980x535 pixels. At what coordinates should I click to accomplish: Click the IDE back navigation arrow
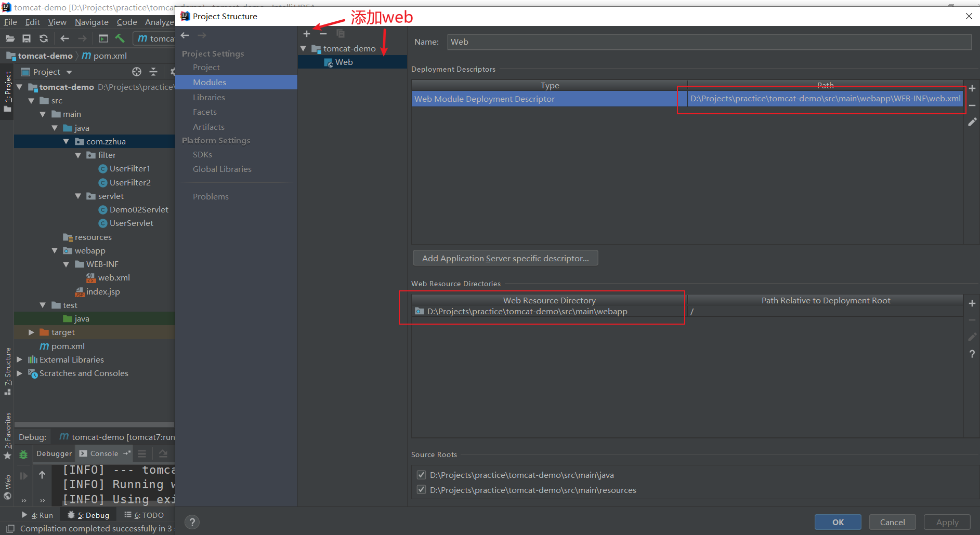64,38
